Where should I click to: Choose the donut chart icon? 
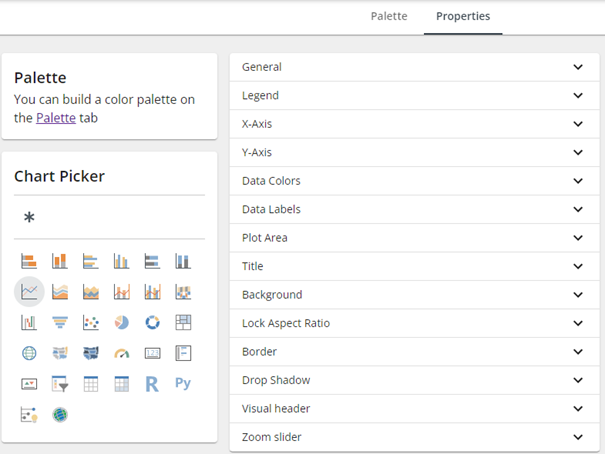tap(152, 322)
